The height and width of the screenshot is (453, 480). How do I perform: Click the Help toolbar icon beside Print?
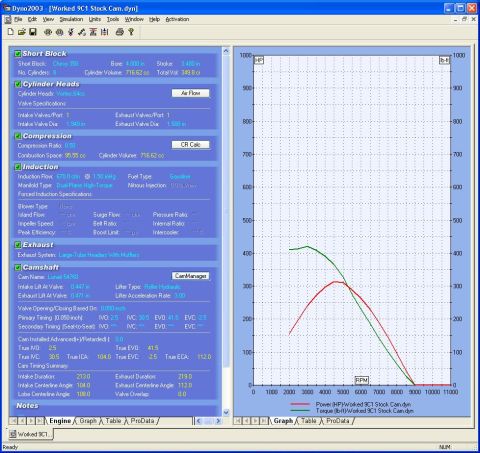pyautogui.click(x=131, y=32)
